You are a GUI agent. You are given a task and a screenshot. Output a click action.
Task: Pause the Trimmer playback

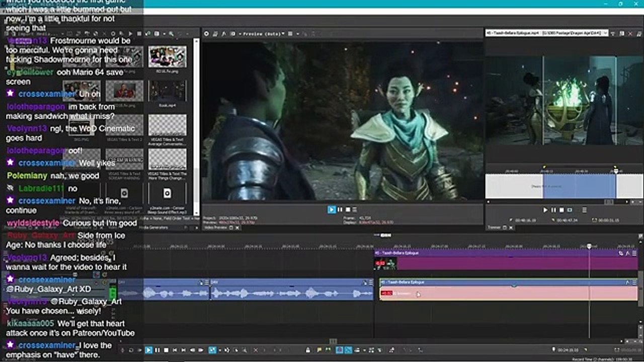coord(553,210)
